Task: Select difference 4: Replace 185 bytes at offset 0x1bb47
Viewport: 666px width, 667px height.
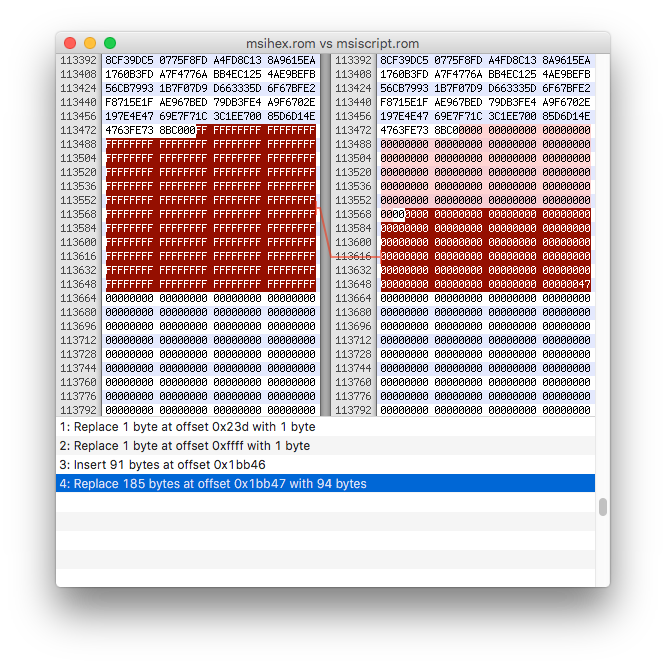Action: point(325,484)
